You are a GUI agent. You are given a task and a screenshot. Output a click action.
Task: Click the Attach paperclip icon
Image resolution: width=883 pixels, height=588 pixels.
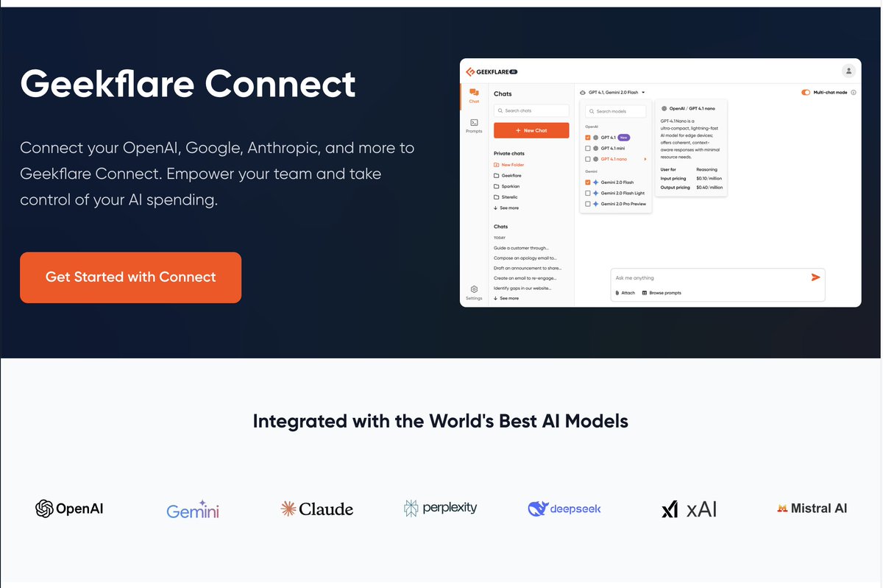618,292
